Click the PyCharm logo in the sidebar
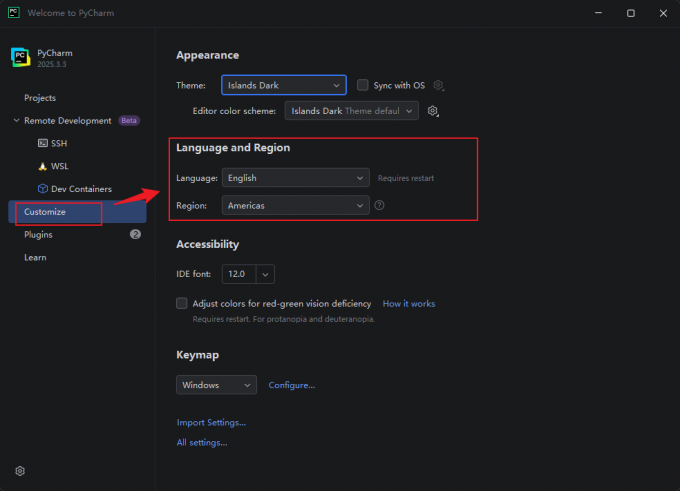 pyautogui.click(x=20, y=57)
